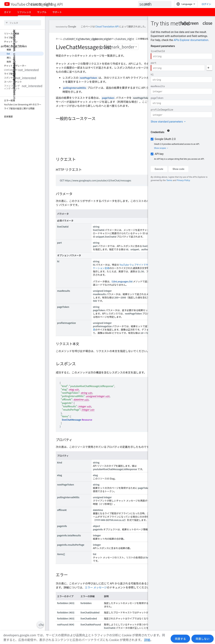Open the Terms link
215x644 pixels.
coord(169,180)
